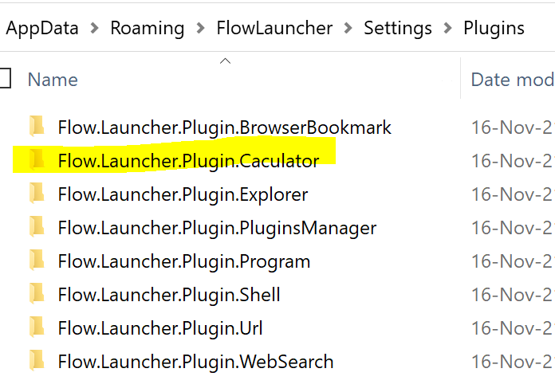Click the Plugins breadcrumb segment

[494, 29]
